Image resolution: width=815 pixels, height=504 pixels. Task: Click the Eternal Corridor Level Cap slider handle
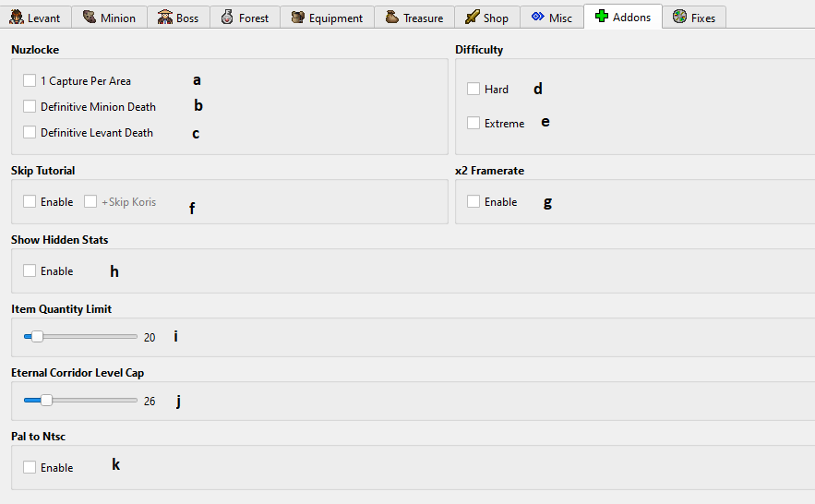tap(46, 401)
